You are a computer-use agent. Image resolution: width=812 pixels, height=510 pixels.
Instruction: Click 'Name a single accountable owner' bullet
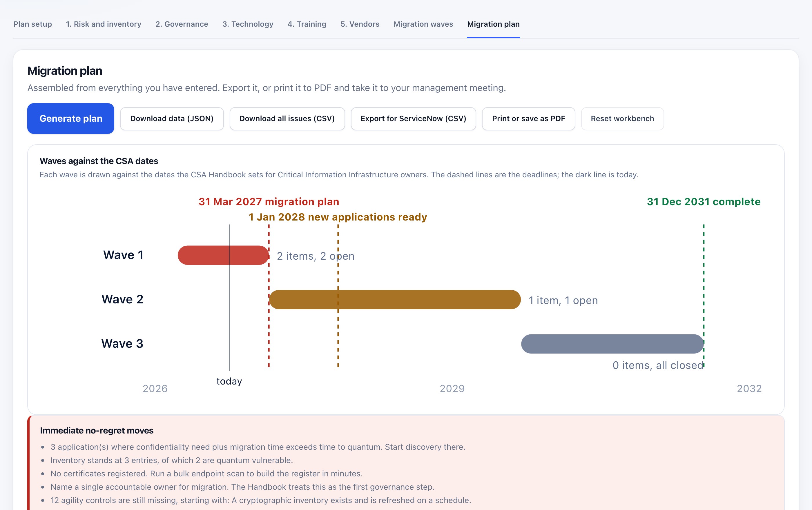[242, 487]
